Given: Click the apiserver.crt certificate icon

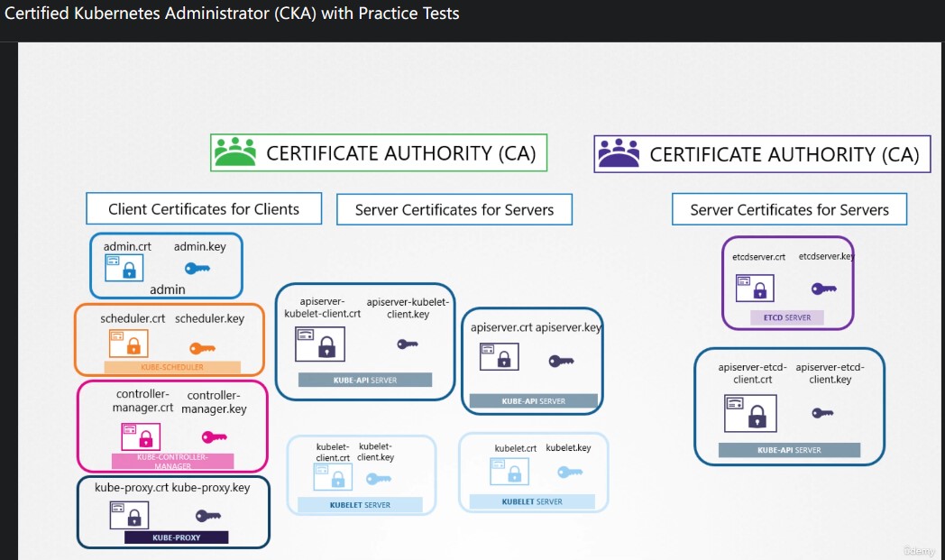Looking at the screenshot, I should tap(499, 356).
